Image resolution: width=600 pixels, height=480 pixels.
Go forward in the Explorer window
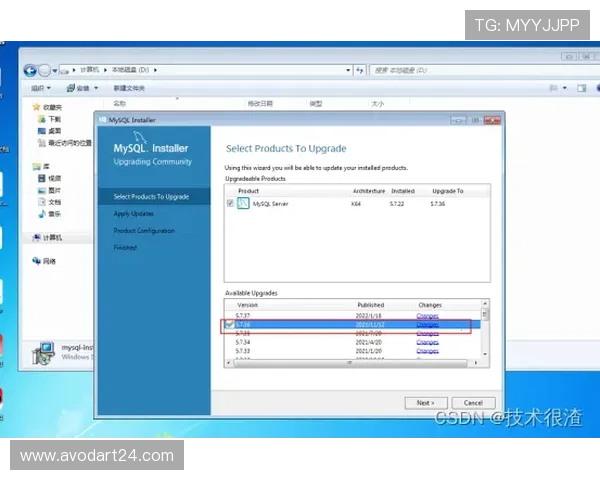45,70
